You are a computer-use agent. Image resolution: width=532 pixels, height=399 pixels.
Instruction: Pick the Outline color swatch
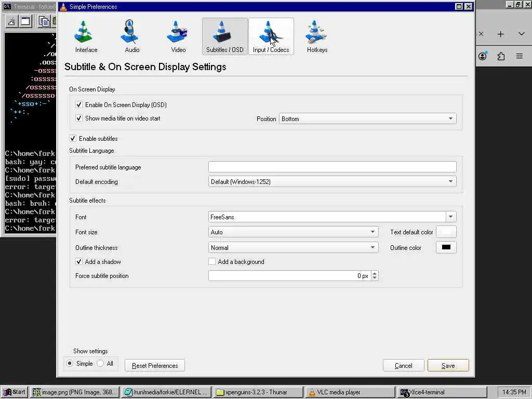[446, 247]
